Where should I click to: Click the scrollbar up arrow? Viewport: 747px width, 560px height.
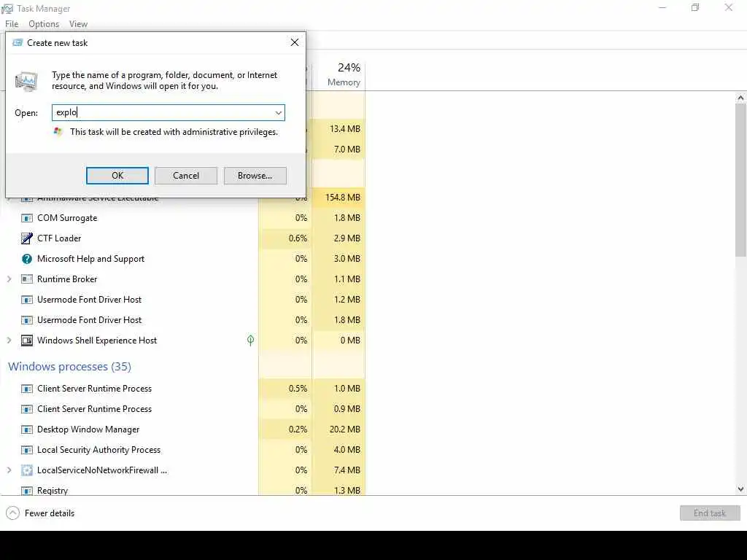740,98
